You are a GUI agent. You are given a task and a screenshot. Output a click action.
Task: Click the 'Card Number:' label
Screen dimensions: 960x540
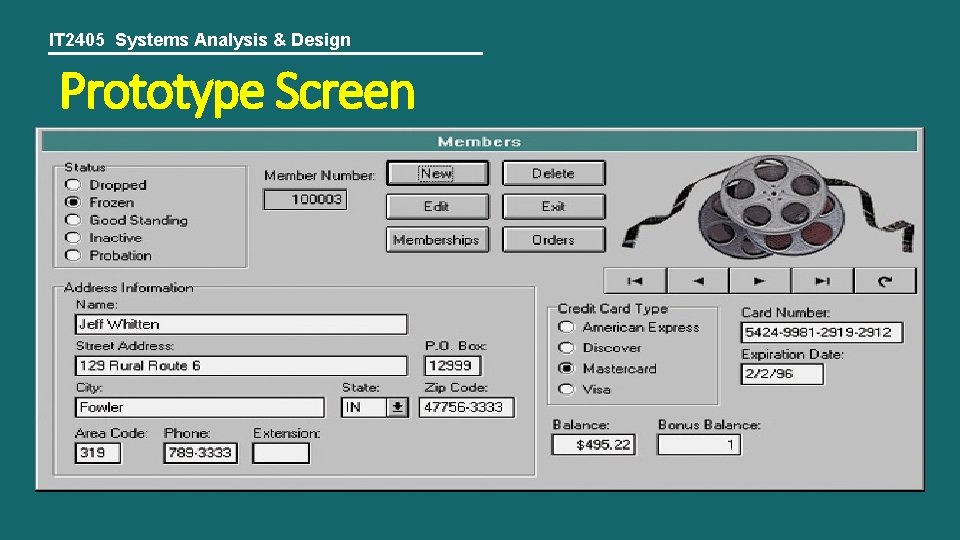click(786, 313)
